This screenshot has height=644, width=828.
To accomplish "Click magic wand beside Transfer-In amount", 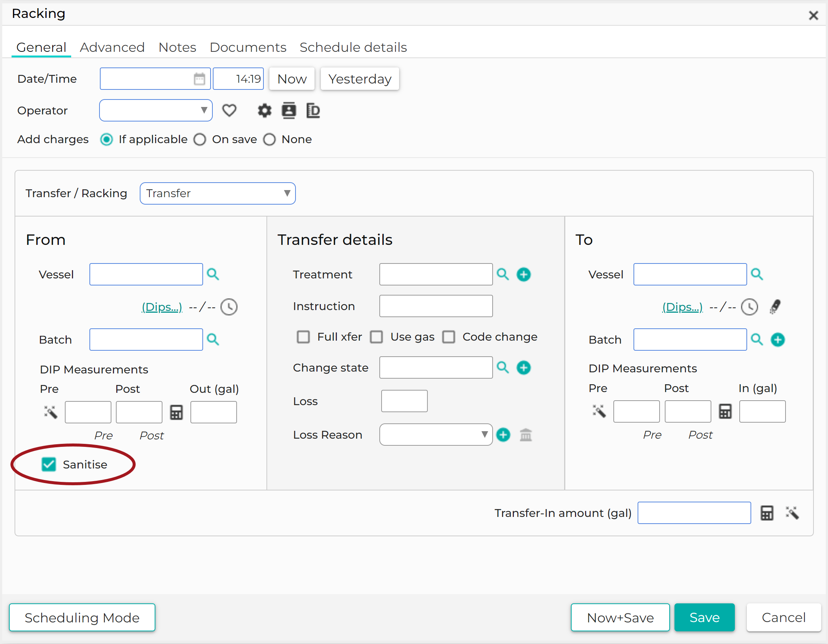I will [x=792, y=513].
